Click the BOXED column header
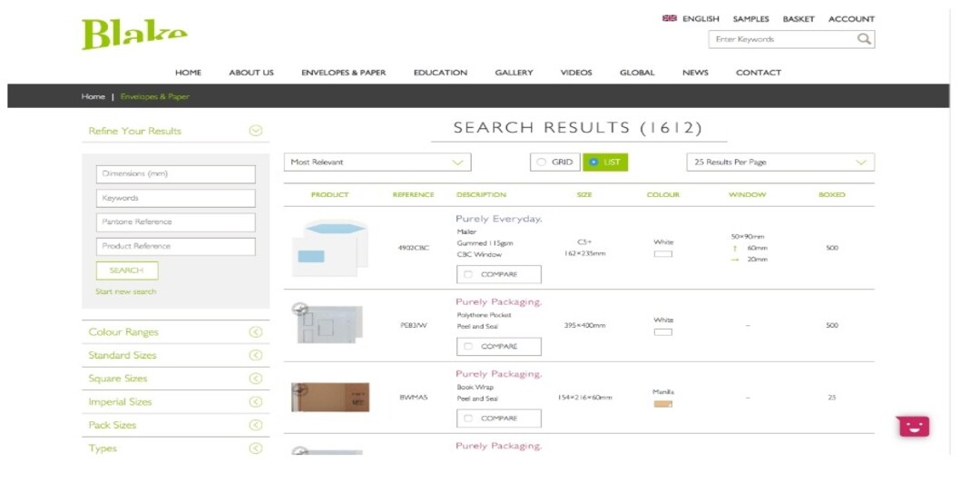The width and height of the screenshot is (980, 492). [832, 195]
